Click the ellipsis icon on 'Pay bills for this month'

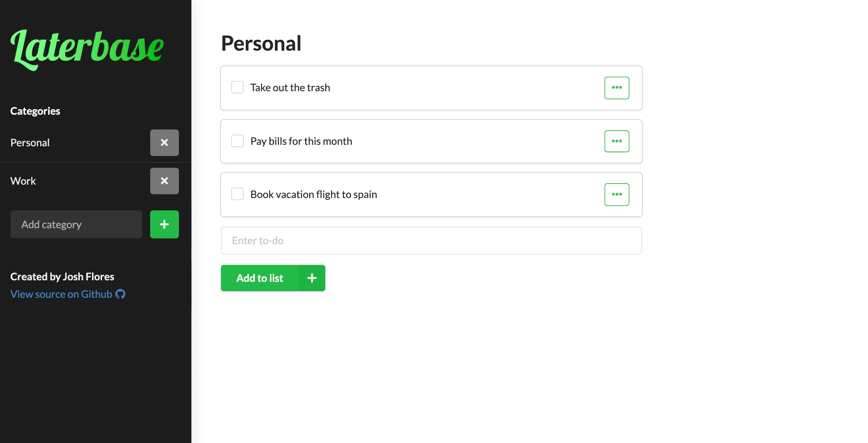point(617,141)
